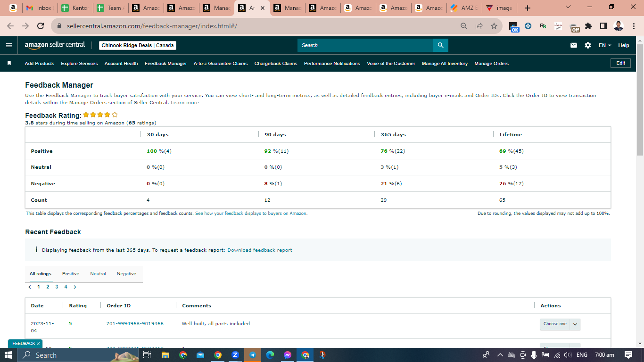This screenshot has height=362, width=644.
Task: Open A-to-z Guarantee Claims
Action: tap(221, 63)
